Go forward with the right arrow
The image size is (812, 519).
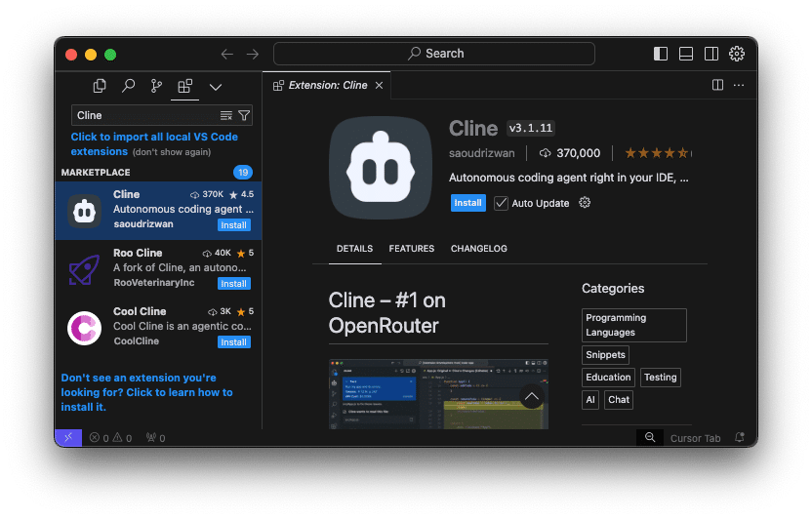coord(253,54)
